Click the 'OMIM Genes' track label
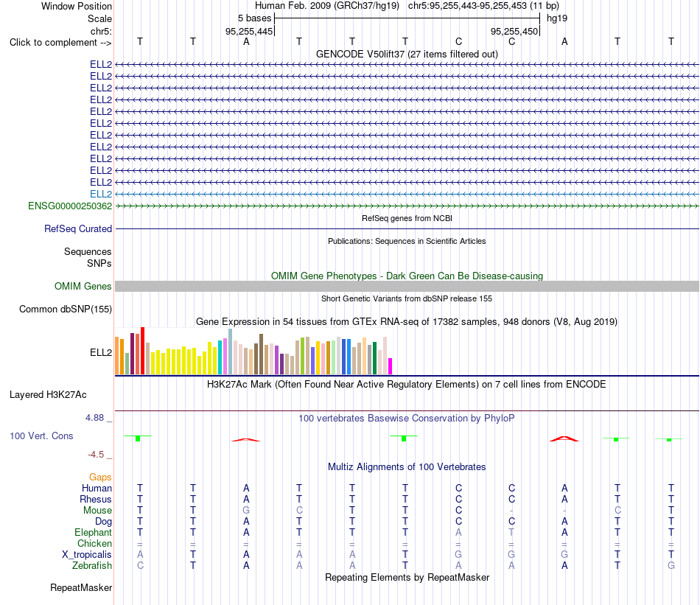Viewport: 700px width, 605px height. click(83, 286)
